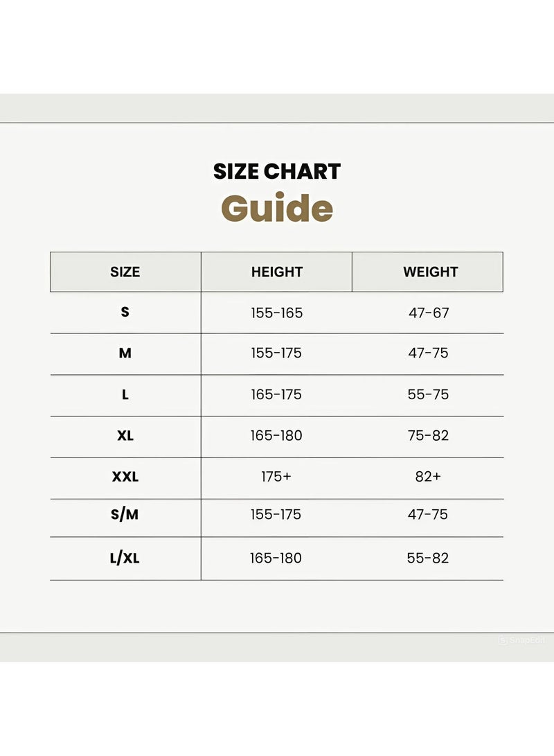Click the S/M size row label

(x=125, y=514)
